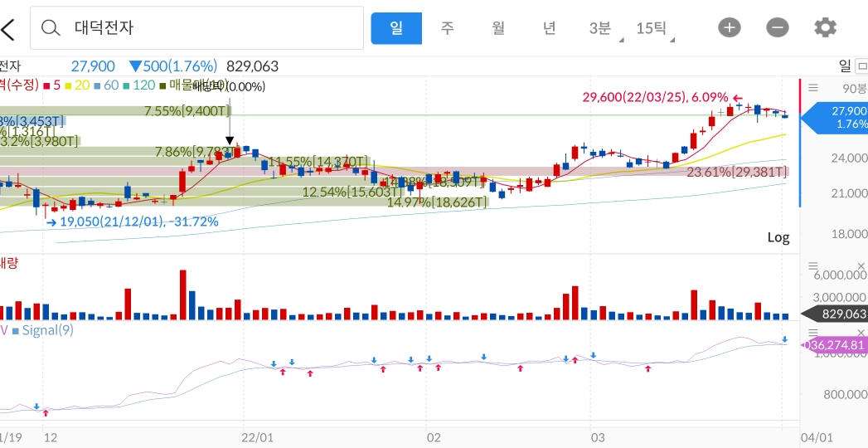This screenshot has height=448, width=868.
Task: Click the 12.54%[15,603T] volume profile label
Action: tap(352, 192)
